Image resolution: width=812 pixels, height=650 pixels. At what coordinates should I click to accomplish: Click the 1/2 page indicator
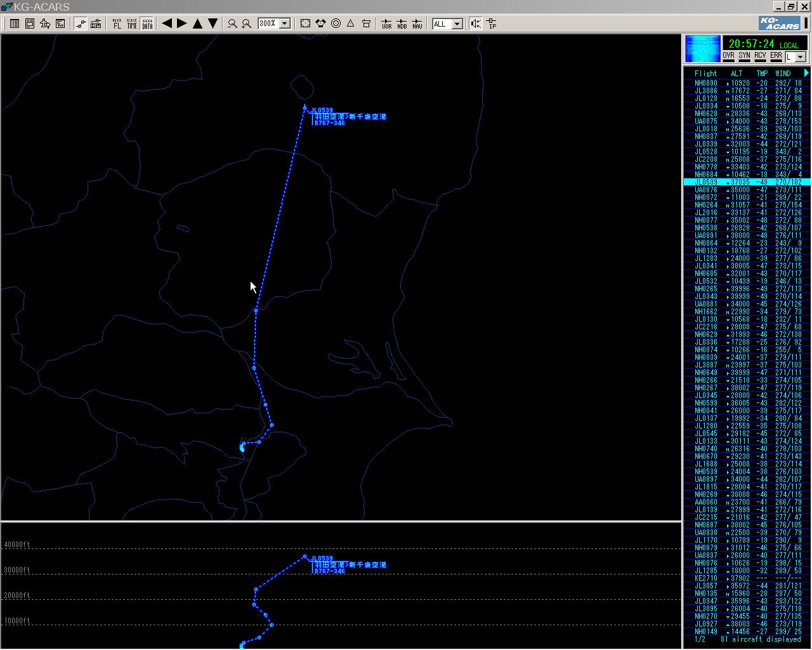pyautogui.click(x=700, y=639)
